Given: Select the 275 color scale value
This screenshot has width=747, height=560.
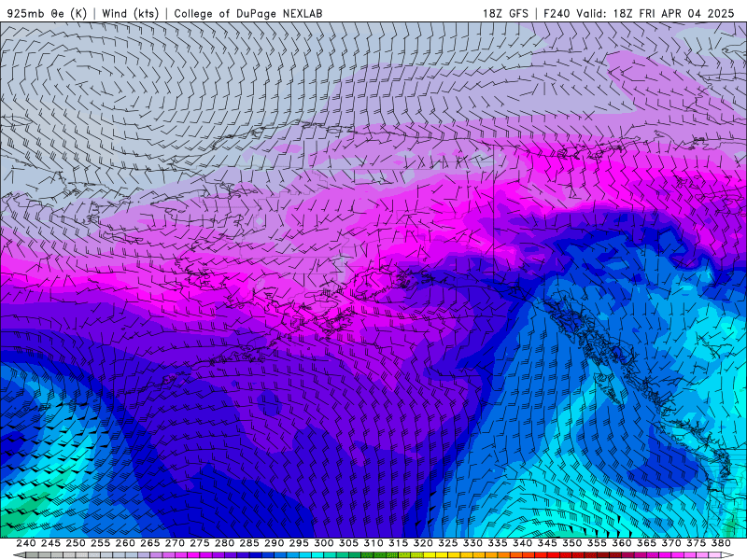Looking at the screenshot, I should click(200, 543).
